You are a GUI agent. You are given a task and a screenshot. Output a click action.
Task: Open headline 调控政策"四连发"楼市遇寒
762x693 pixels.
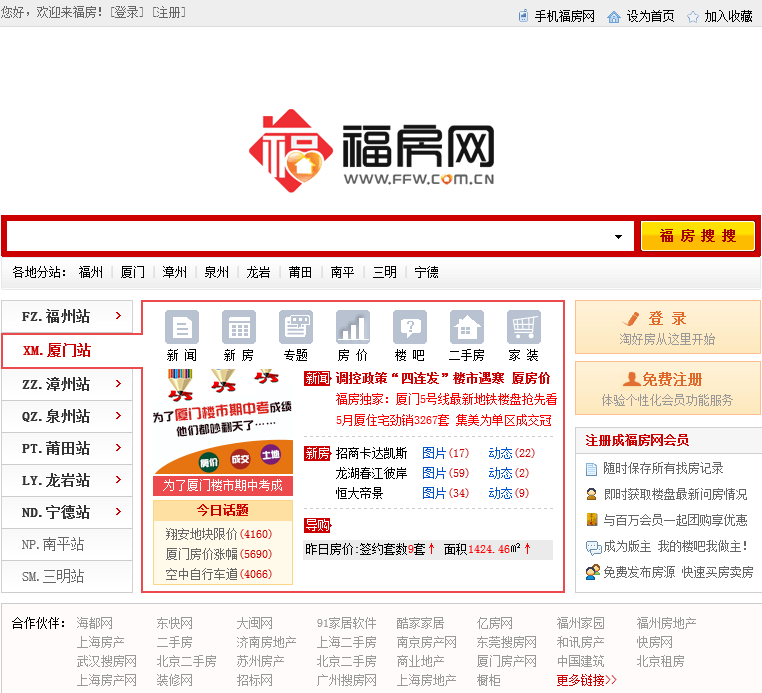tap(419, 379)
